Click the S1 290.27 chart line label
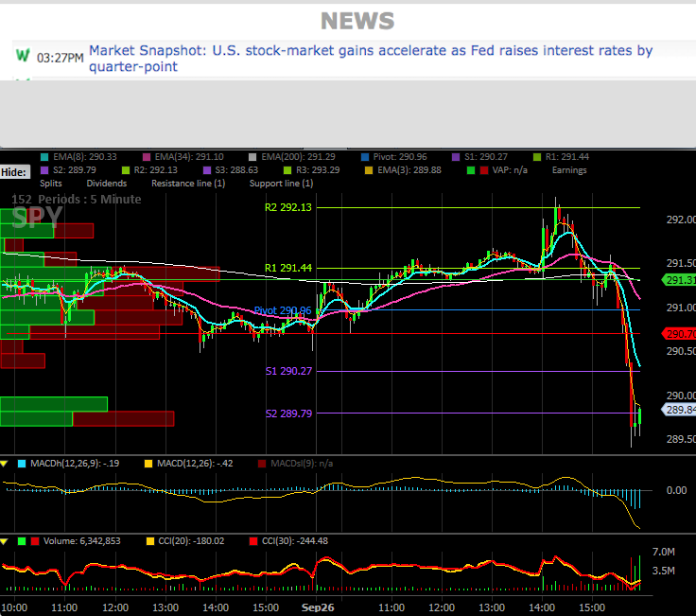Screen dimensions: 696x616 pyautogui.click(x=288, y=371)
